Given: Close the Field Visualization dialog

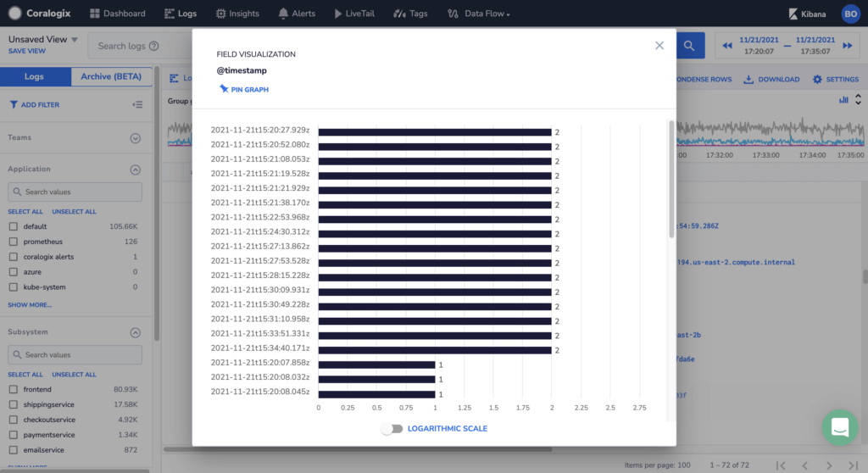Looking at the screenshot, I should pos(659,46).
